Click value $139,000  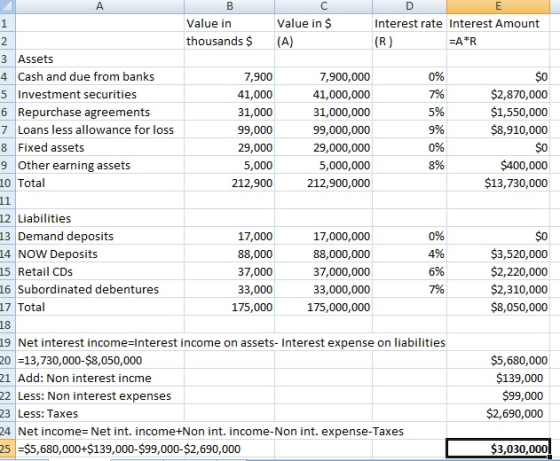[498, 378]
